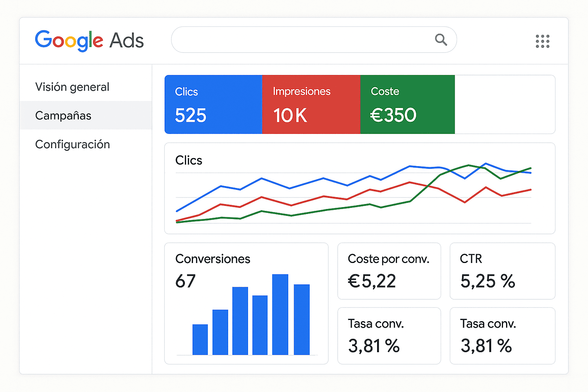The image size is (588, 392).
Task: Select the red Impresiones metric card
Action: (x=311, y=105)
